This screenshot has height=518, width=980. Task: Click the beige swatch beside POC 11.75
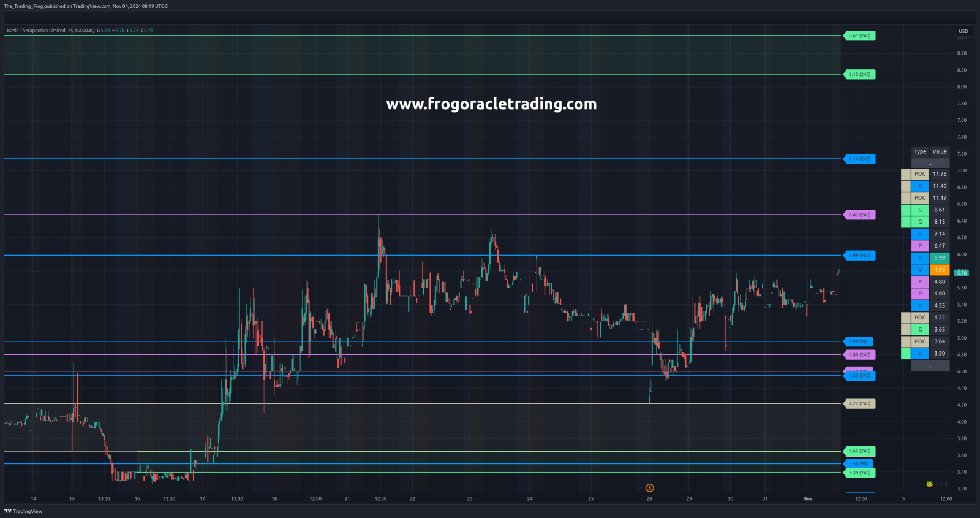pos(906,174)
